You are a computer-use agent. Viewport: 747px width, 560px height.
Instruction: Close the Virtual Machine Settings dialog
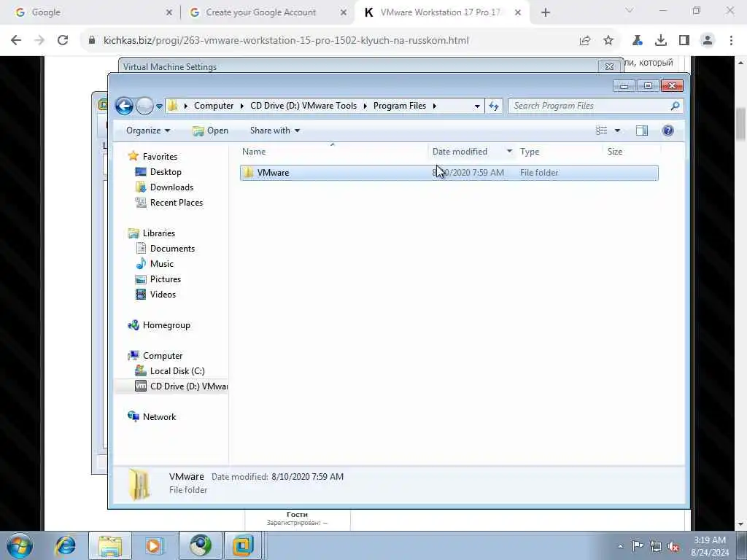tap(609, 66)
